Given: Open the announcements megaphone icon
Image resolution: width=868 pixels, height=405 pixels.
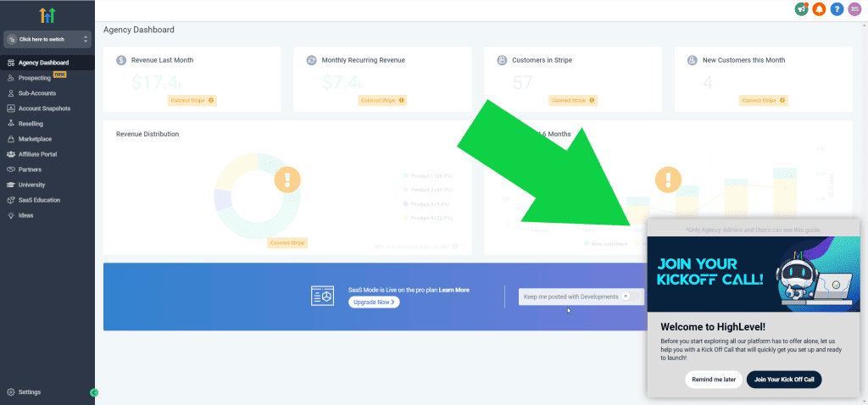Looking at the screenshot, I should (801, 8).
